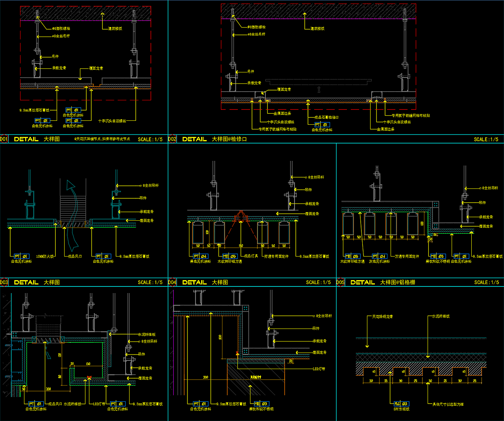Click '9.5mm厚双层石膏板' label in detail D01
The width and height of the screenshot is (504, 421).
click(35, 110)
